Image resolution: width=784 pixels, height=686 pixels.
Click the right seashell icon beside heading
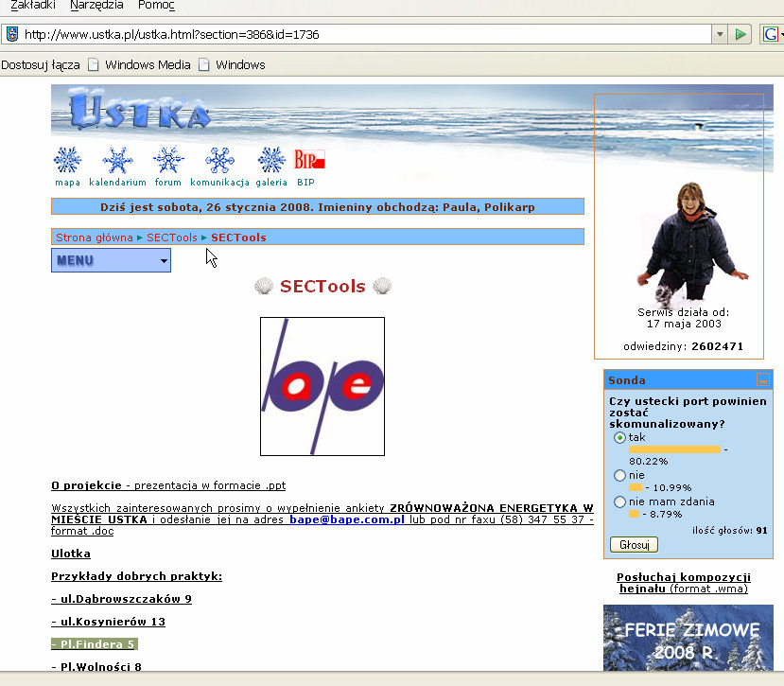tap(382, 286)
